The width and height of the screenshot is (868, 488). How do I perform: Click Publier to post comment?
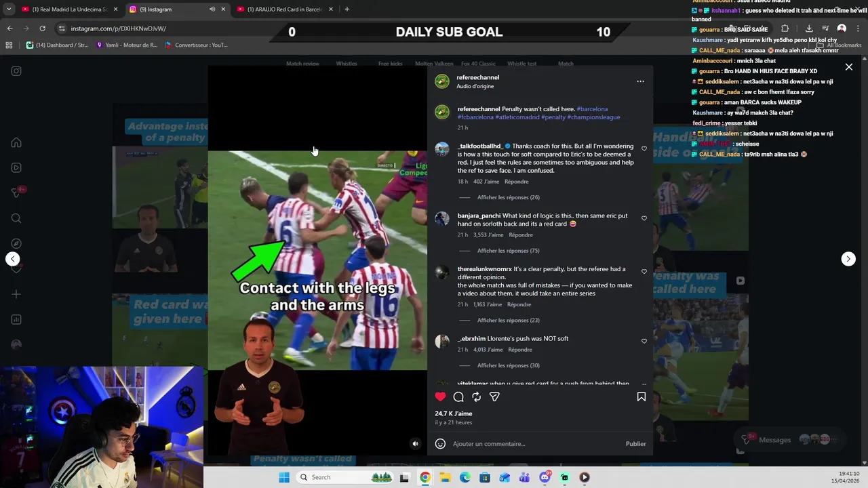click(x=635, y=444)
